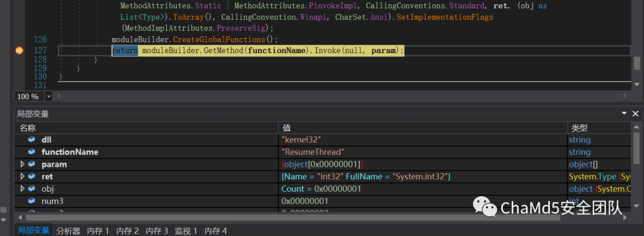Toggle the breakpoint on line 127
The height and width of the screenshot is (236, 644).
pyautogui.click(x=19, y=51)
